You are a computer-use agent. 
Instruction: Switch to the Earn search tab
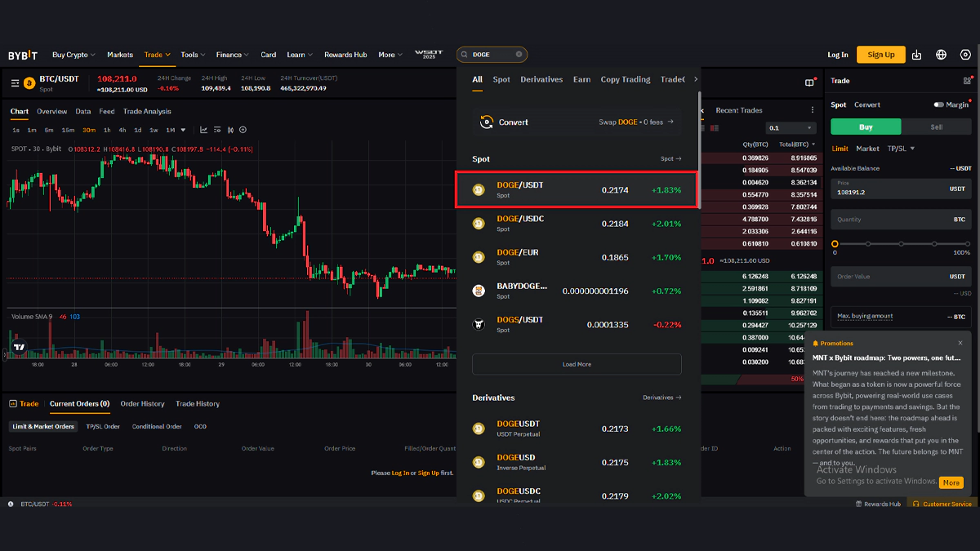click(581, 79)
